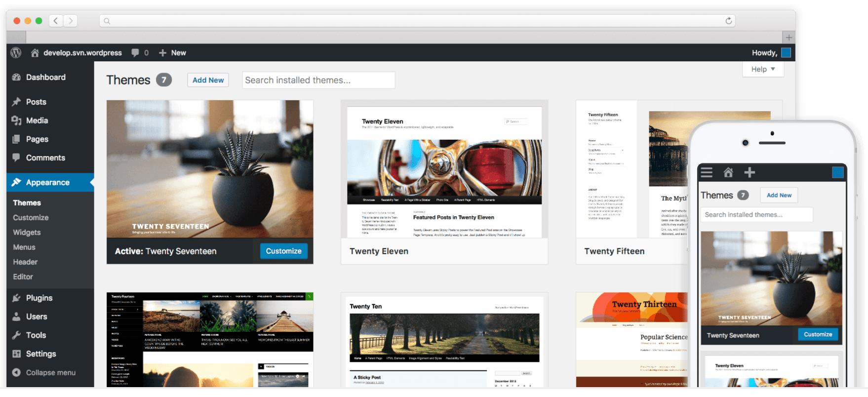Tap Customize button on phone screen
The height and width of the screenshot is (397, 868).
818,334
